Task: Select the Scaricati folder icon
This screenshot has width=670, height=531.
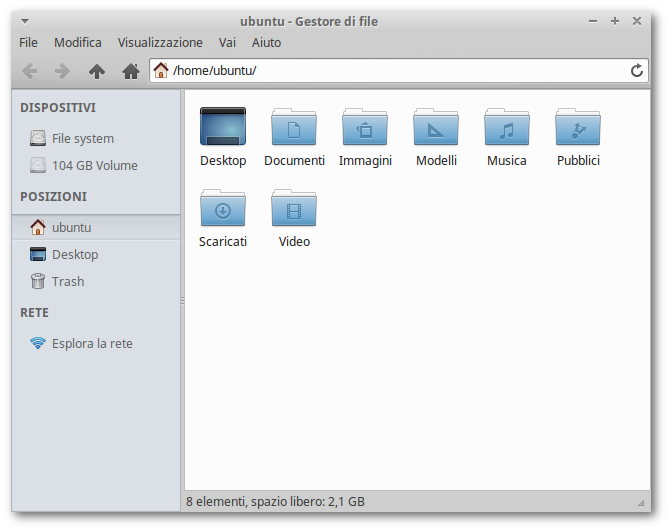Action: coord(223,208)
